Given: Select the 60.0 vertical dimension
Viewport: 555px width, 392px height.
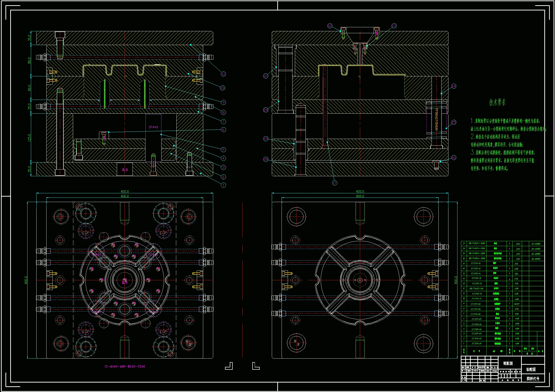Looking at the screenshot, I should (29, 88).
